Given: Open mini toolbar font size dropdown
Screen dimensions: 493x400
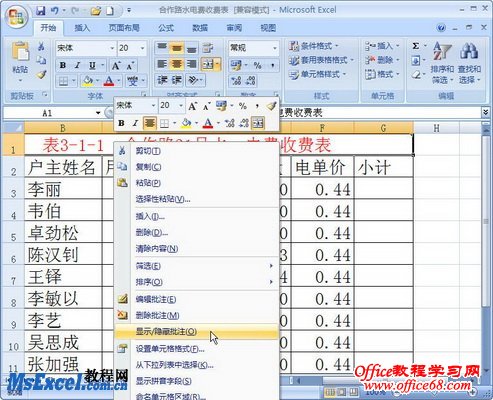Looking at the screenshot, I should (181, 106).
